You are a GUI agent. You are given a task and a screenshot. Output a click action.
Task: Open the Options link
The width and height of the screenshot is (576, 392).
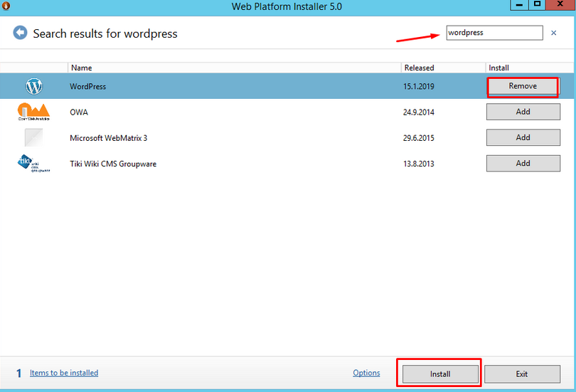pos(366,373)
